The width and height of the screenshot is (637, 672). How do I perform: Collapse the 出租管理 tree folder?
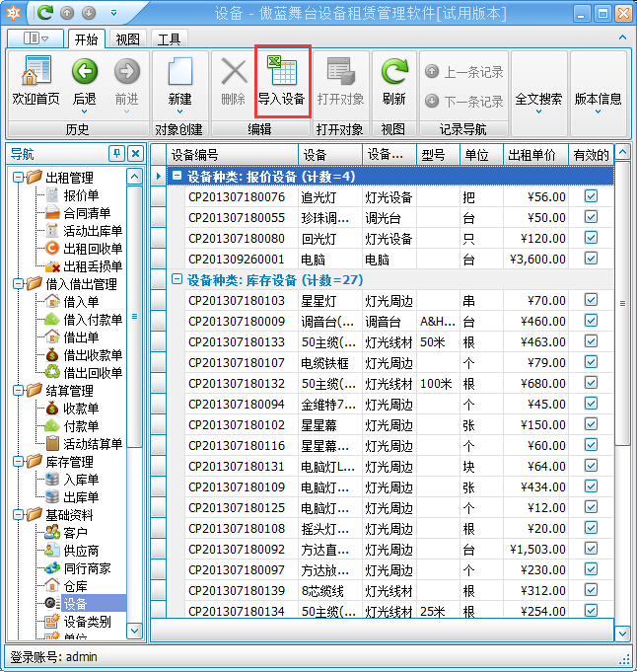pyautogui.click(x=18, y=177)
